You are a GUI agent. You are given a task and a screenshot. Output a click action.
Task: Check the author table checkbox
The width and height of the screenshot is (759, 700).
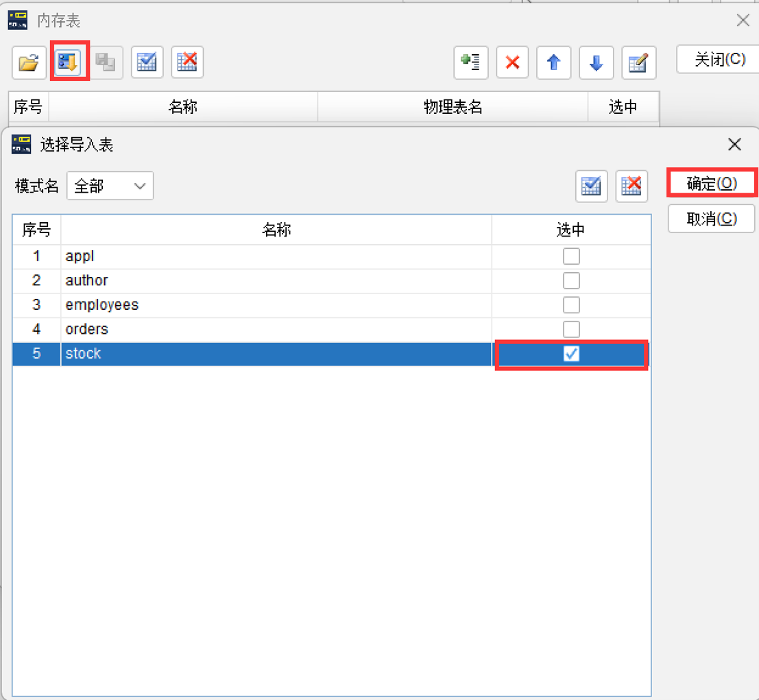click(x=571, y=280)
